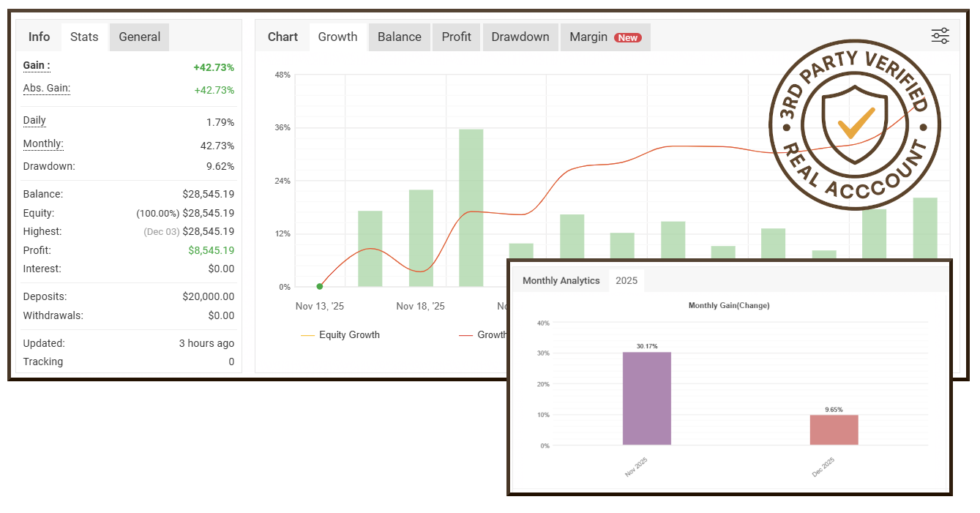980x513 pixels.
Task: Click the Abs. Gain label link
Action: tap(47, 89)
